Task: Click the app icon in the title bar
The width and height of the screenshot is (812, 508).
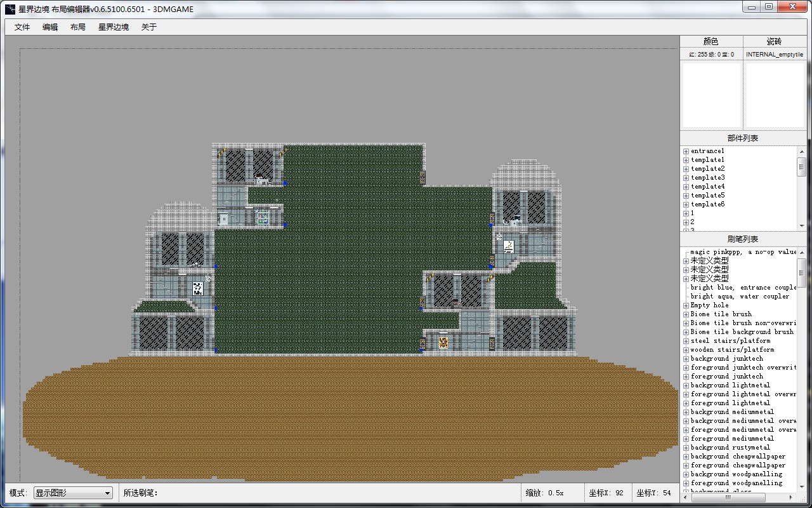Action: (x=10, y=9)
